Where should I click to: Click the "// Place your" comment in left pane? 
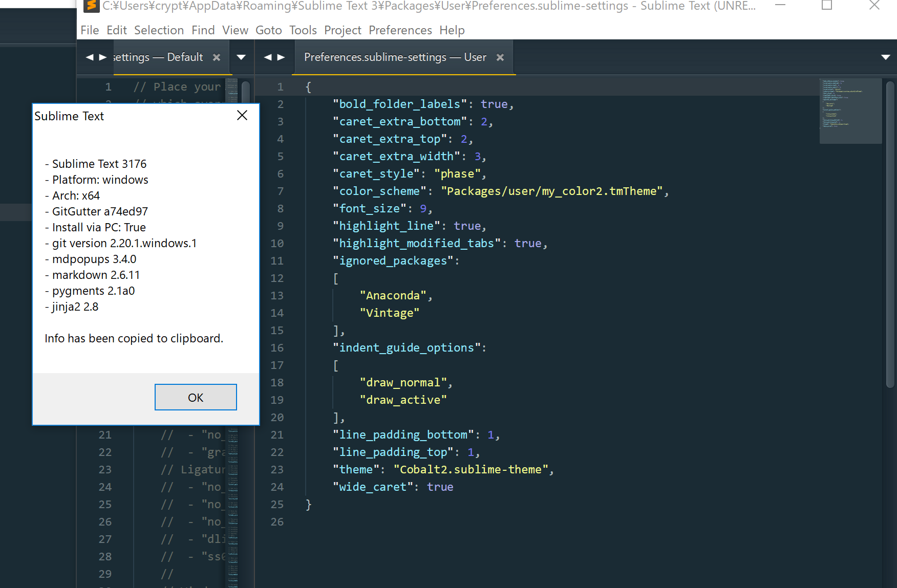pyautogui.click(x=177, y=86)
